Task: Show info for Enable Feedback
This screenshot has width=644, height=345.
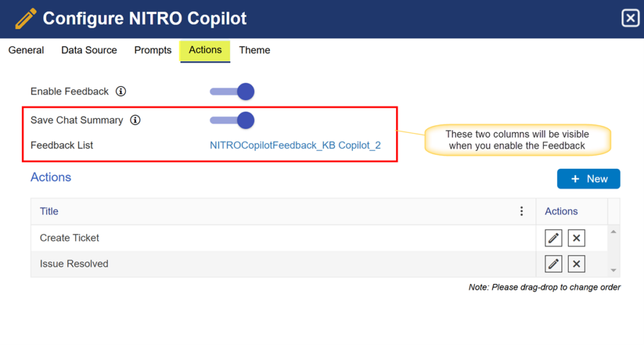Action: [x=121, y=91]
